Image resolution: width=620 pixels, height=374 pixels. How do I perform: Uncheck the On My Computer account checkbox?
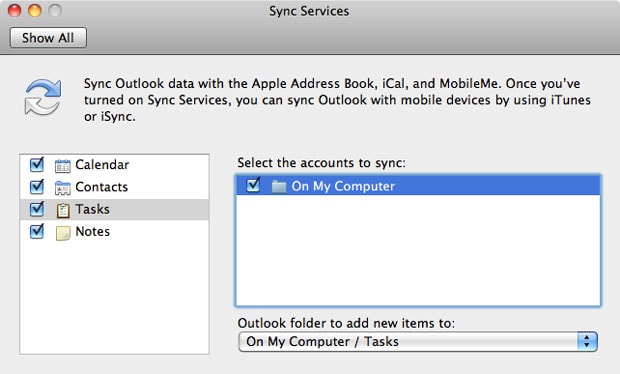tap(253, 185)
